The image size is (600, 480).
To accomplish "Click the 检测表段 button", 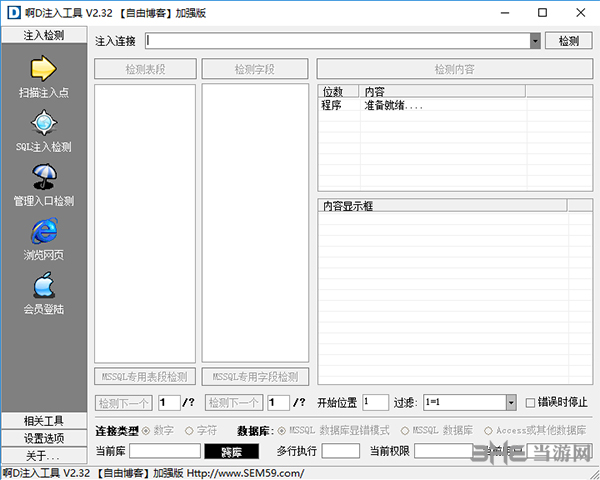I will (145, 69).
